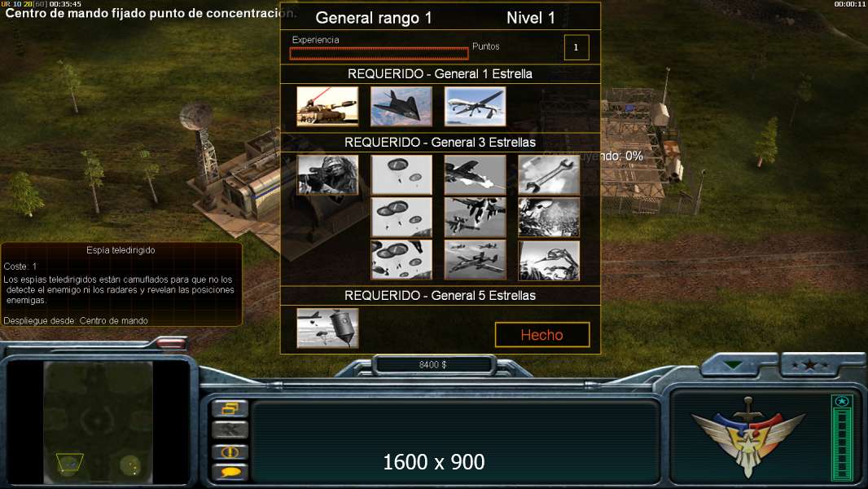Viewport: 868px width, 489px height.
Task: Select the Fuel Air Bomb icon
Action: 327,328
